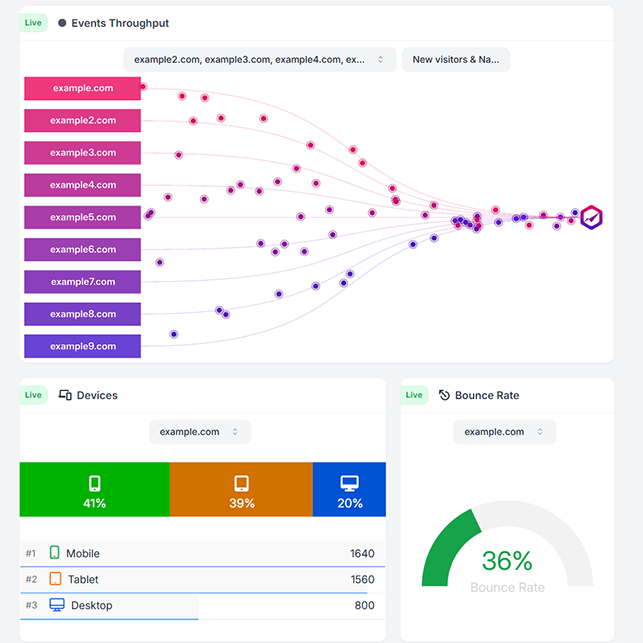This screenshot has width=643, height=643.
Task: Click the Devices panel header icon
Action: 65,395
